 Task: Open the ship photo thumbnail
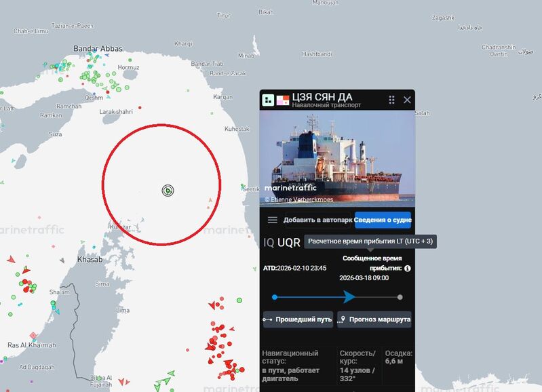coord(337,158)
